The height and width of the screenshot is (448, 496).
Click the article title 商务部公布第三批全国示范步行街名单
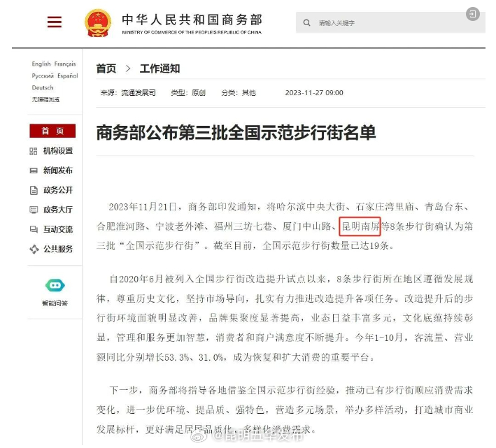(x=236, y=133)
